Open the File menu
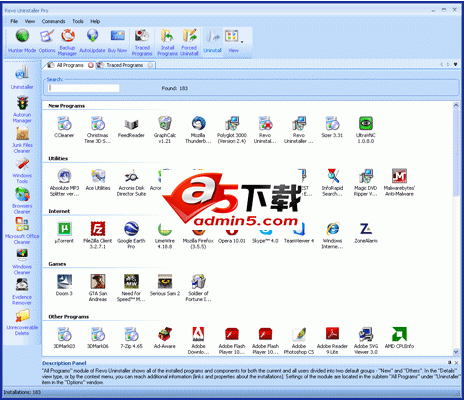Screen dimensions: 464x400 (x=14, y=21)
